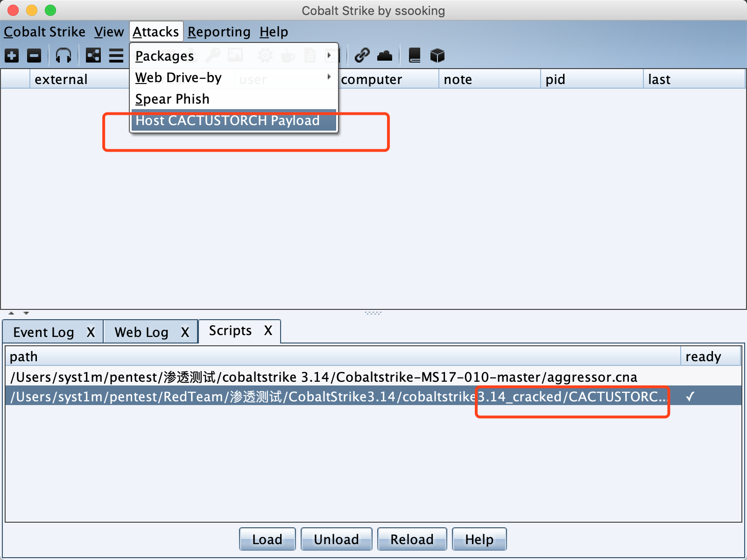Open the View menu
Screen dimensions: 747x560
(109, 32)
